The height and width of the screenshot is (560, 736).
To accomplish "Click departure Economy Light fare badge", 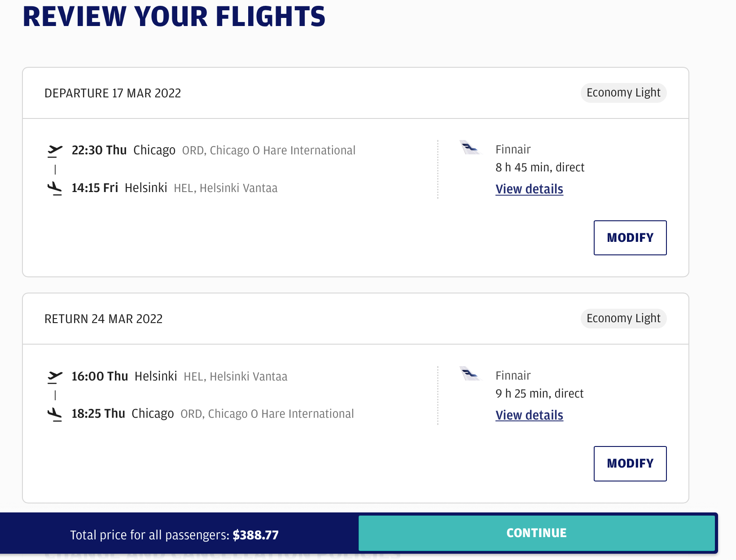I will [x=623, y=93].
